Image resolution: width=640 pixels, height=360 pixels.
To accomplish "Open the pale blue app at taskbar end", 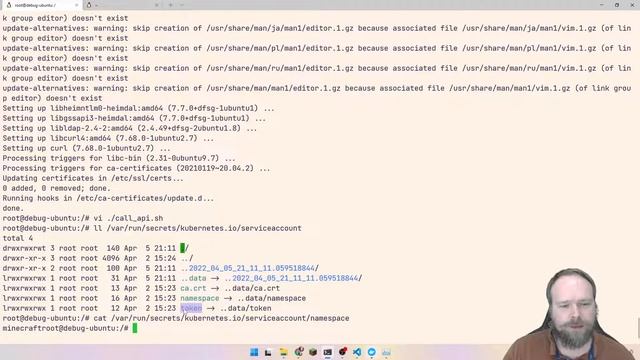I will 387,352.
